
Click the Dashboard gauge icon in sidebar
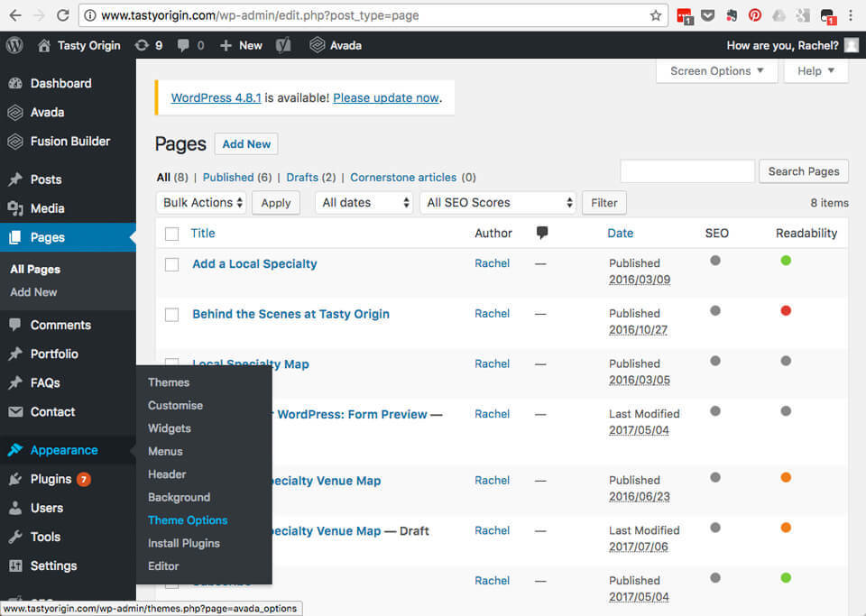click(15, 83)
